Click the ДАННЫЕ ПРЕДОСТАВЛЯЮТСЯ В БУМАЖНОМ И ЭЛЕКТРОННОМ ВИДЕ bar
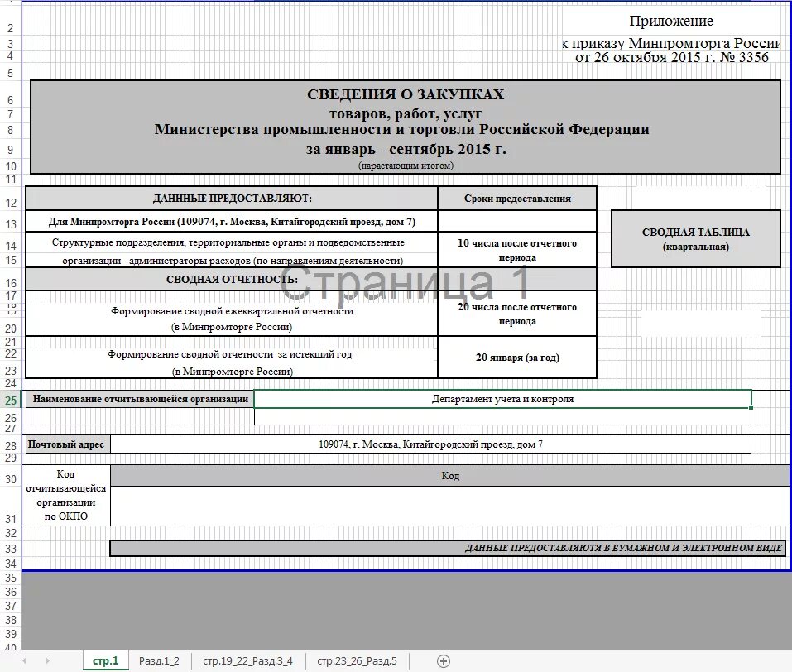 (x=447, y=548)
